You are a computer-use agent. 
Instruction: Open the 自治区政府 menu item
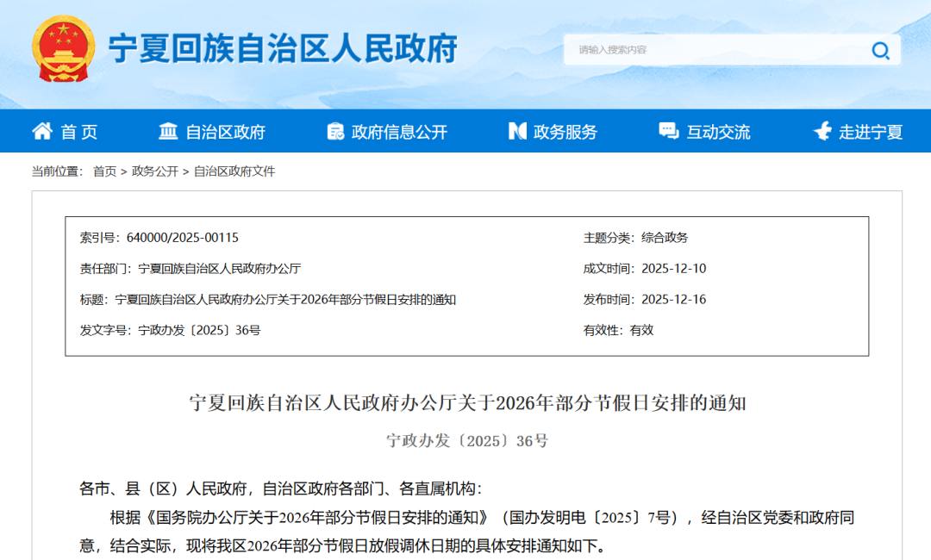point(225,132)
